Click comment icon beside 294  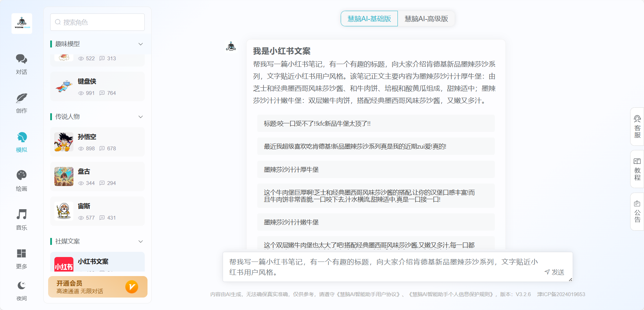click(x=102, y=183)
